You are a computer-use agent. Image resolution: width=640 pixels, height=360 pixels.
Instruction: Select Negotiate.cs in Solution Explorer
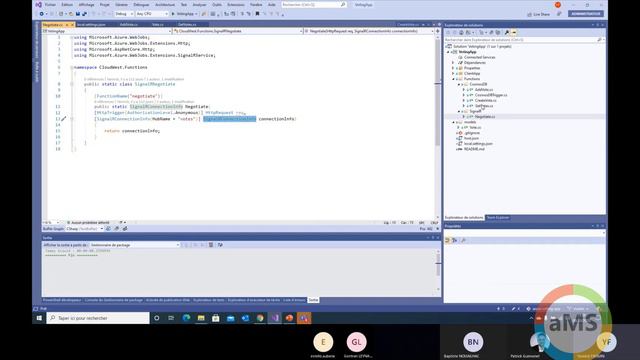(x=485, y=116)
